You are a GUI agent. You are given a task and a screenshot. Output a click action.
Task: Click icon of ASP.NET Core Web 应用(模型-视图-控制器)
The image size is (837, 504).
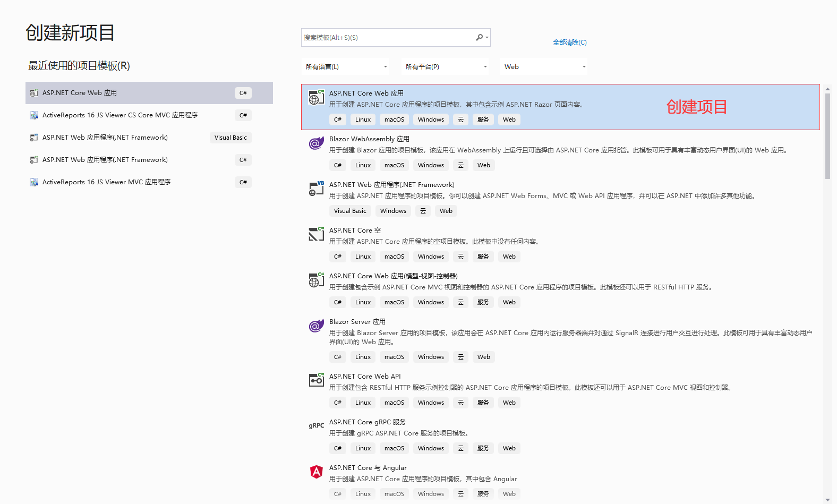(317, 280)
